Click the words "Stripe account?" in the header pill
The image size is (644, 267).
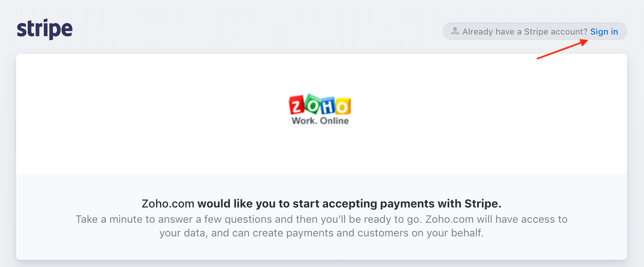click(556, 32)
